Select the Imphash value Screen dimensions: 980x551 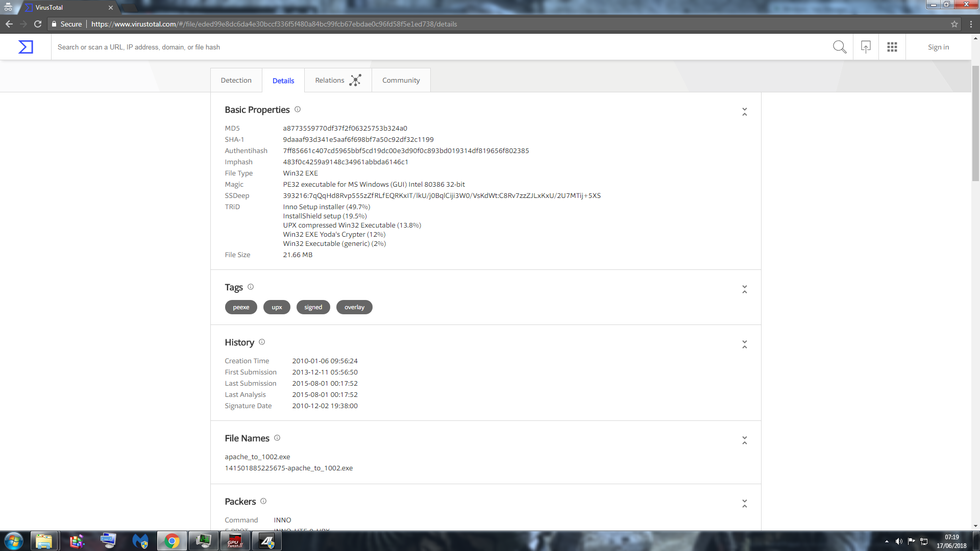click(346, 162)
